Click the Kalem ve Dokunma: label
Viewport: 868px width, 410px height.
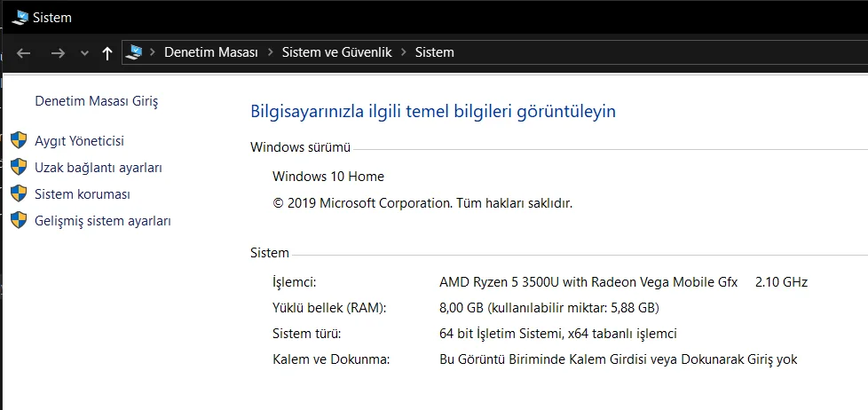tap(332, 359)
